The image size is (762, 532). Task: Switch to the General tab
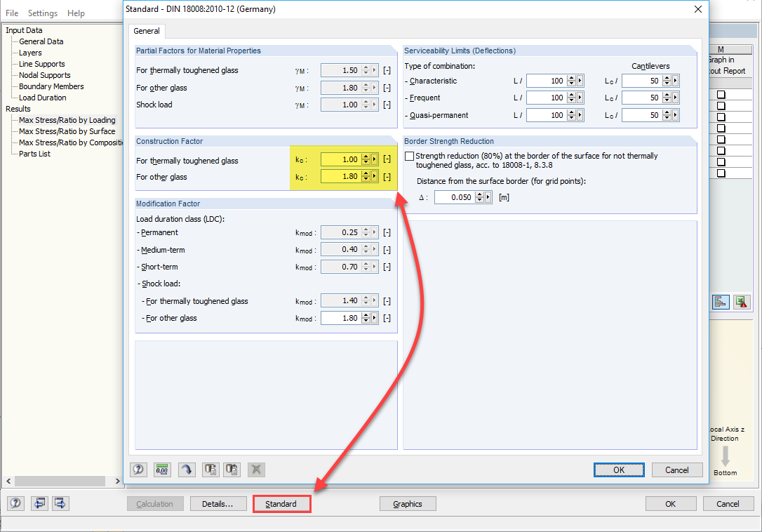pyautogui.click(x=146, y=31)
